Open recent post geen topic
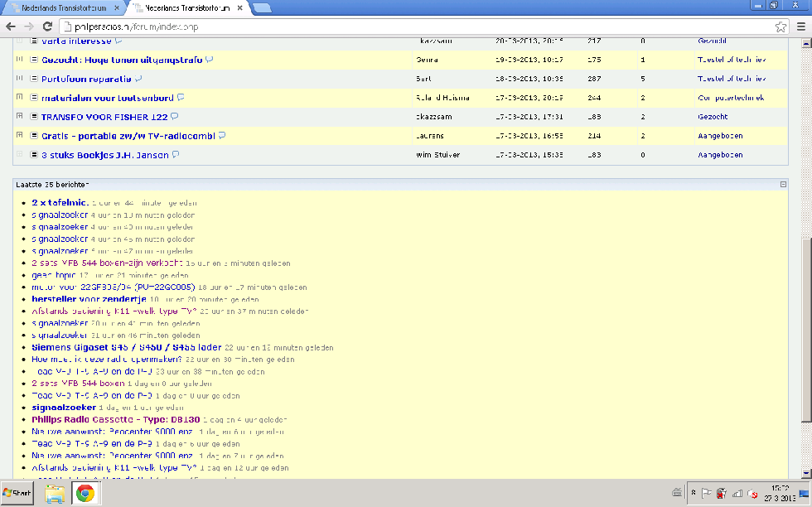This screenshot has height=507, width=812. (54, 275)
